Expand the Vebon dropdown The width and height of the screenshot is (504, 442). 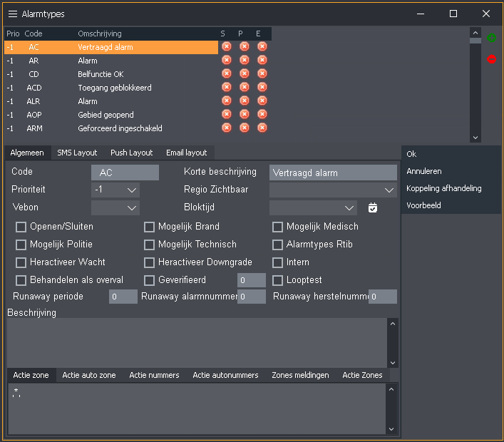click(115, 207)
